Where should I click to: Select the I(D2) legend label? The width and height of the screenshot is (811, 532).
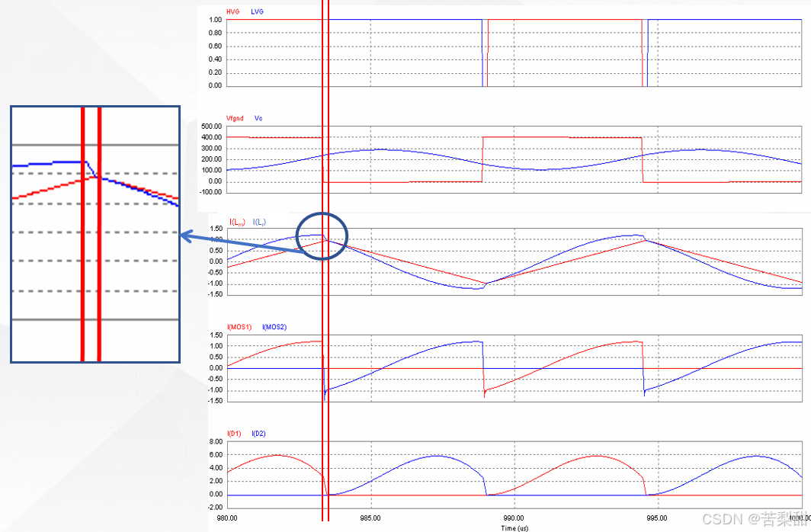[258, 434]
